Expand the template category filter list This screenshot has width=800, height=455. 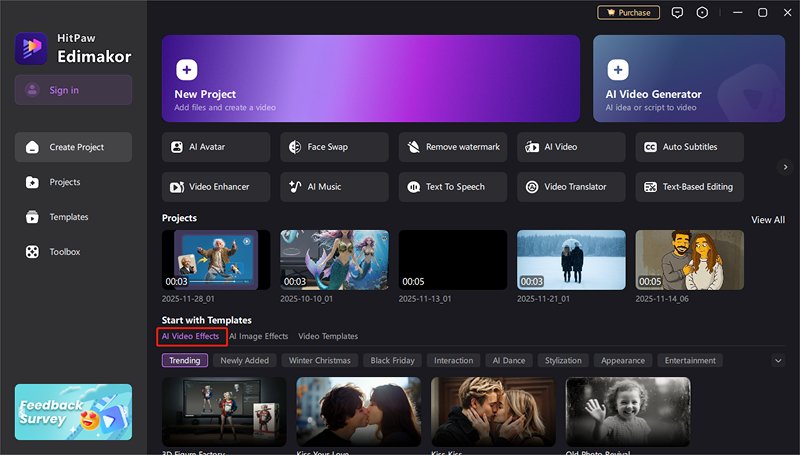778,360
